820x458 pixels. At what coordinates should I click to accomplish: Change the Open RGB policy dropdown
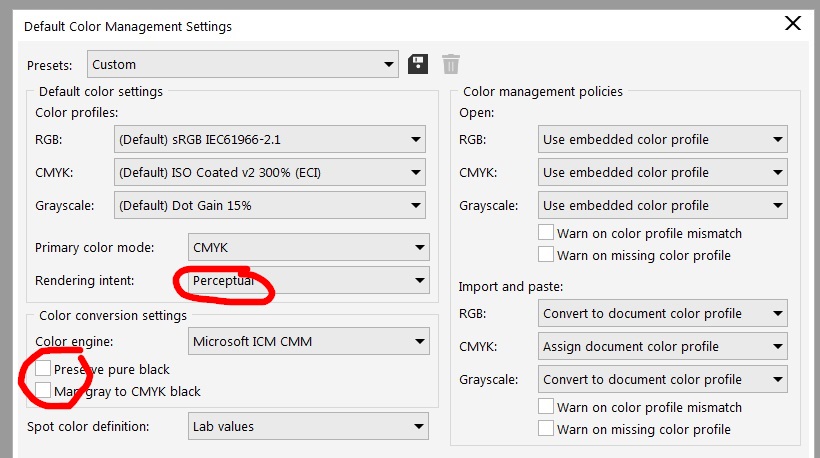[x=661, y=139]
